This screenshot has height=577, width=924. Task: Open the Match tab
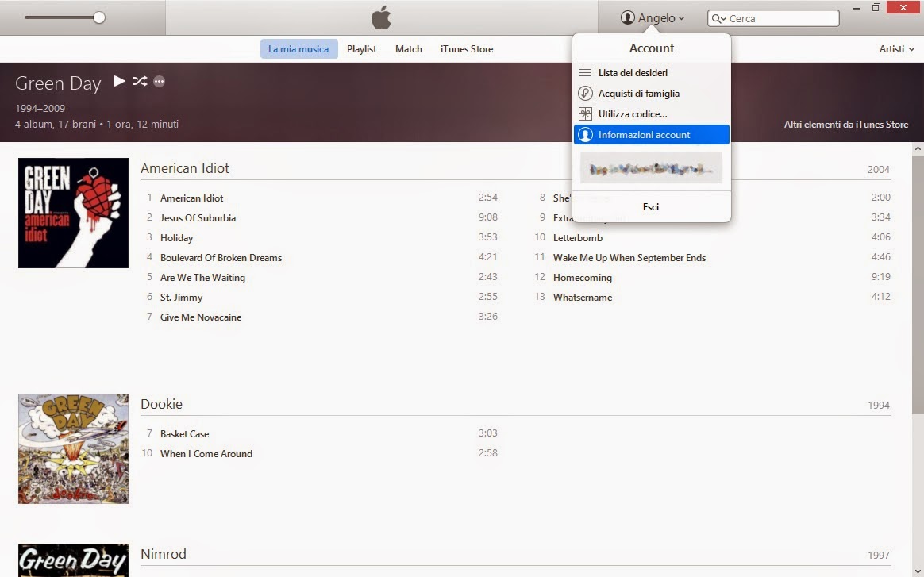[408, 49]
